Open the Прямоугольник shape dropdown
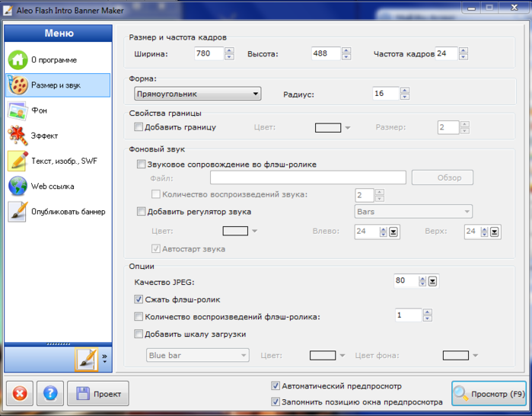 [x=197, y=94]
